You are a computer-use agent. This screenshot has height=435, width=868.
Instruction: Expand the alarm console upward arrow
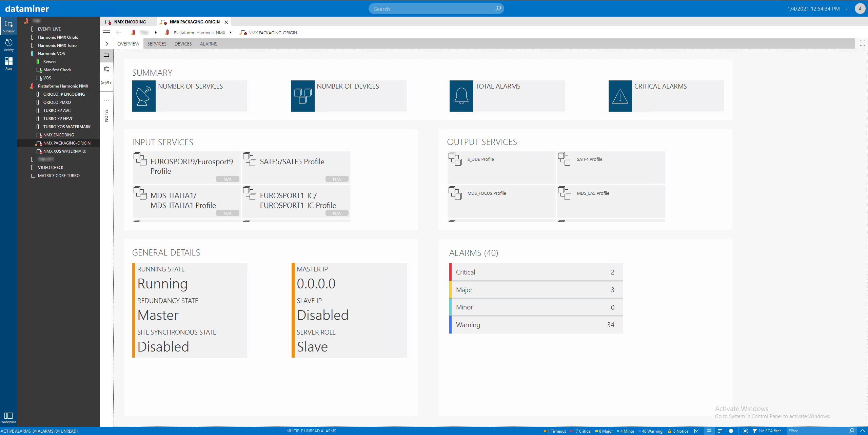pyautogui.click(x=863, y=431)
